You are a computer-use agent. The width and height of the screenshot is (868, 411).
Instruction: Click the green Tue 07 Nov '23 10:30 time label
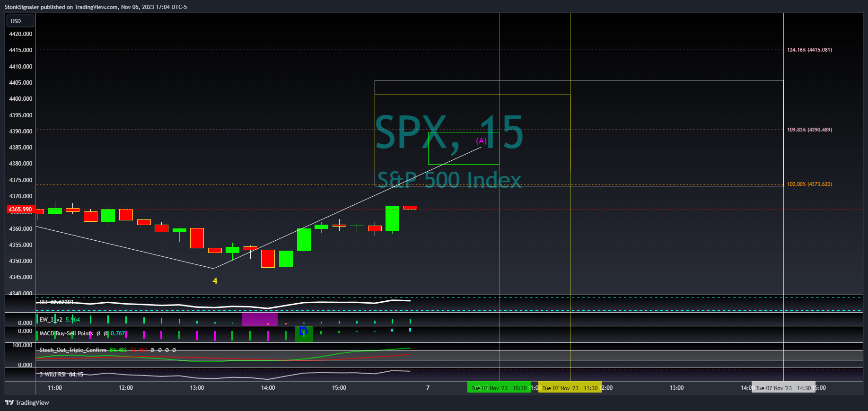tap(499, 388)
